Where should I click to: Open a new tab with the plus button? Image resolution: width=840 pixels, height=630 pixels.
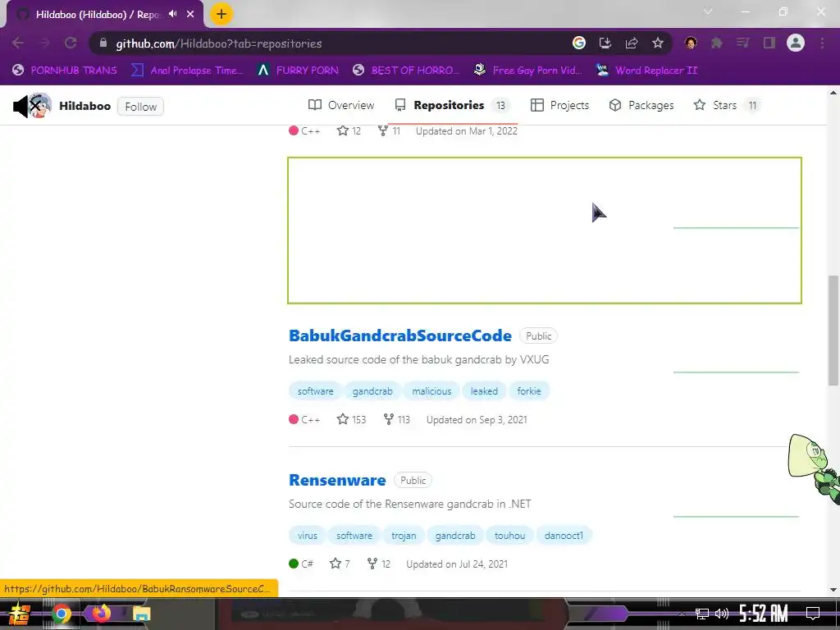point(221,14)
